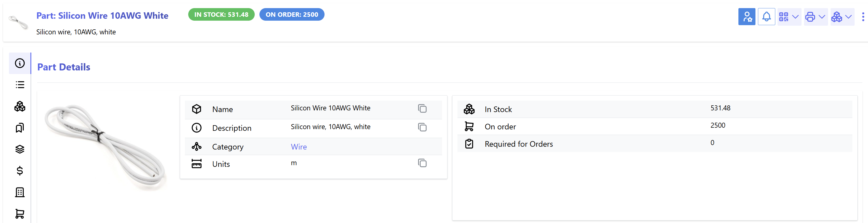Viewport: 868px width, 223px height.
Task: Select the Allocations bookmark sidebar icon
Action: [x=20, y=128]
